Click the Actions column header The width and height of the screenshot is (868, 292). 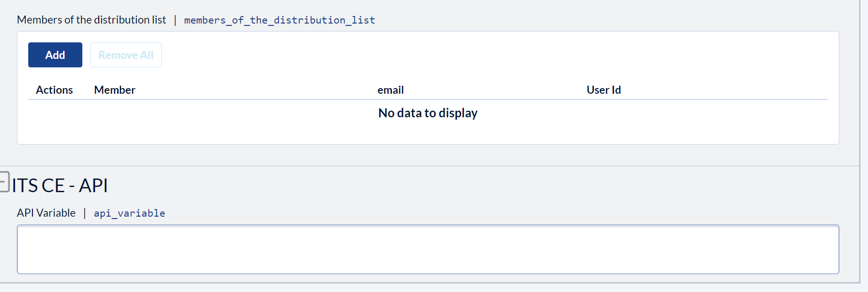tap(55, 90)
